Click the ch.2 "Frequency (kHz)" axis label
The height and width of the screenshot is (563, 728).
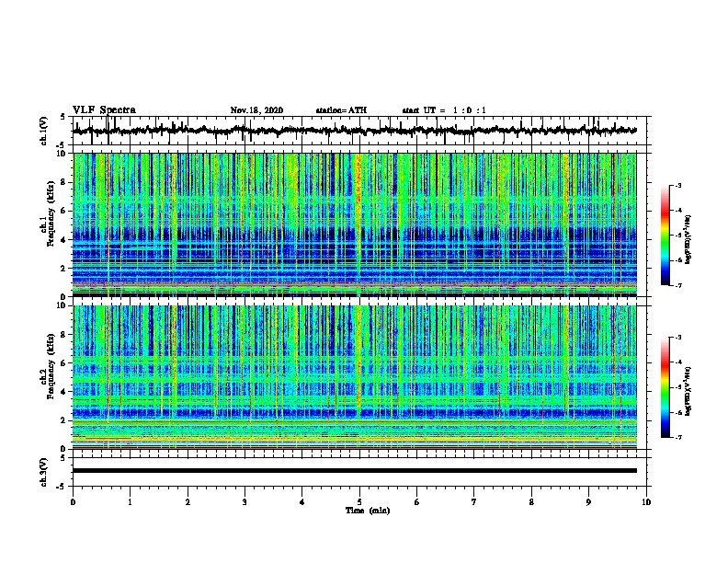pos(51,366)
